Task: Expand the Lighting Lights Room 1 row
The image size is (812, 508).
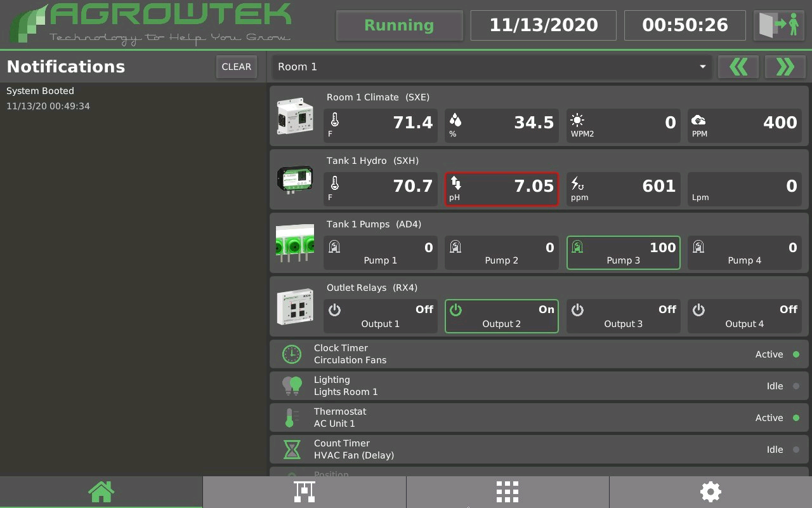Action: tap(539, 386)
